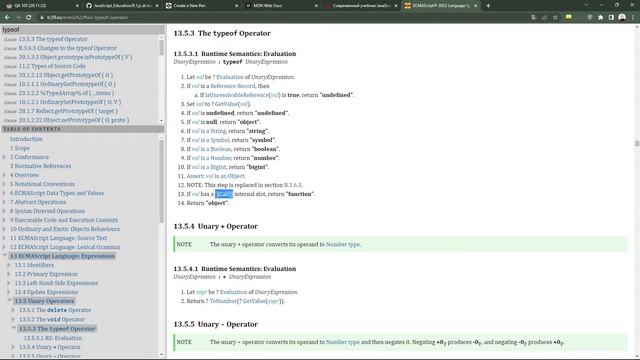The image size is (640, 360).
Task: Open 13.4 Update Expressions entry
Action: point(46,292)
